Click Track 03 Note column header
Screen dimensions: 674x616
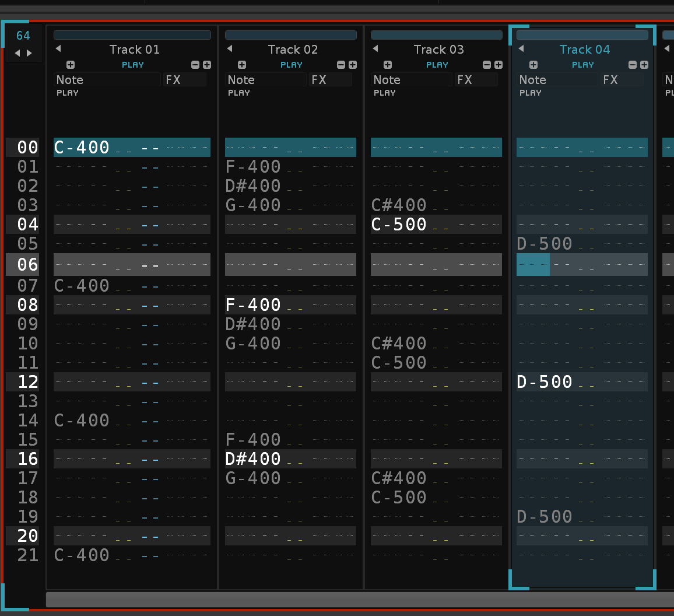[412, 79]
